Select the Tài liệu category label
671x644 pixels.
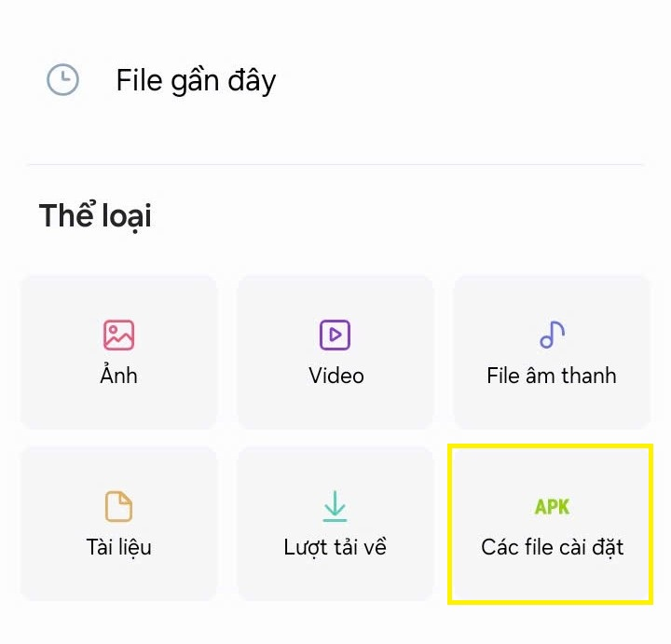(x=118, y=547)
